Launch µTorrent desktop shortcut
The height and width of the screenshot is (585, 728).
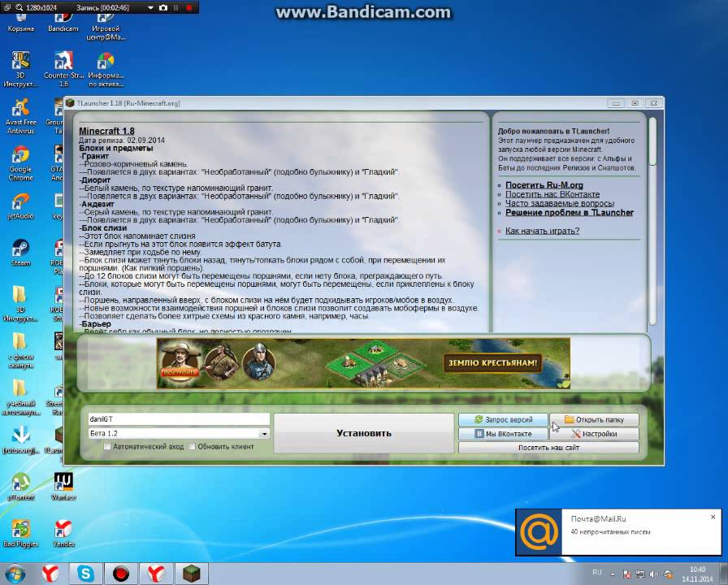pyautogui.click(x=21, y=486)
